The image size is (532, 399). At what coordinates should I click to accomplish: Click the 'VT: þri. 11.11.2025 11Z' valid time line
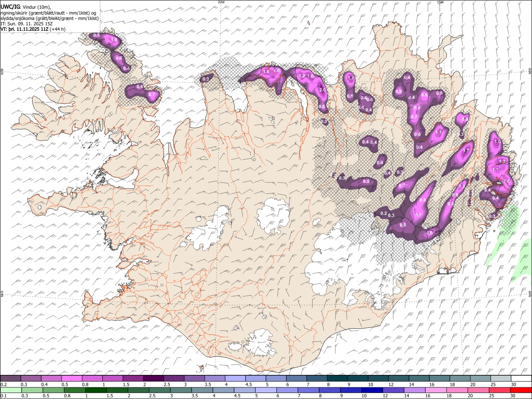coord(25,29)
